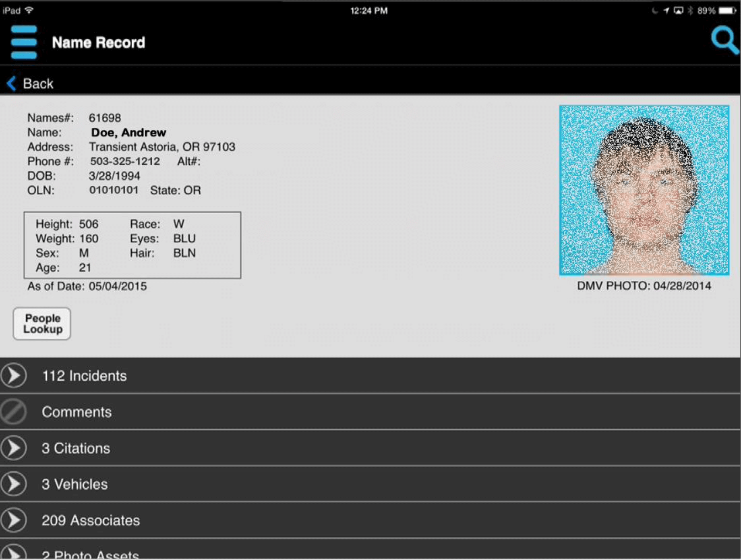The width and height of the screenshot is (741, 560).
Task: Open the People Lookup button
Action: 42,324
